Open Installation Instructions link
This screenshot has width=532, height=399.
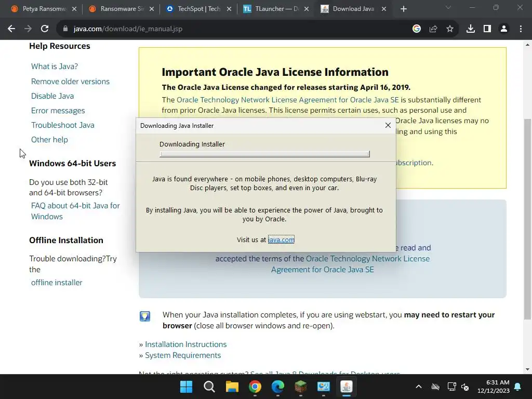(x=186, y=344)
